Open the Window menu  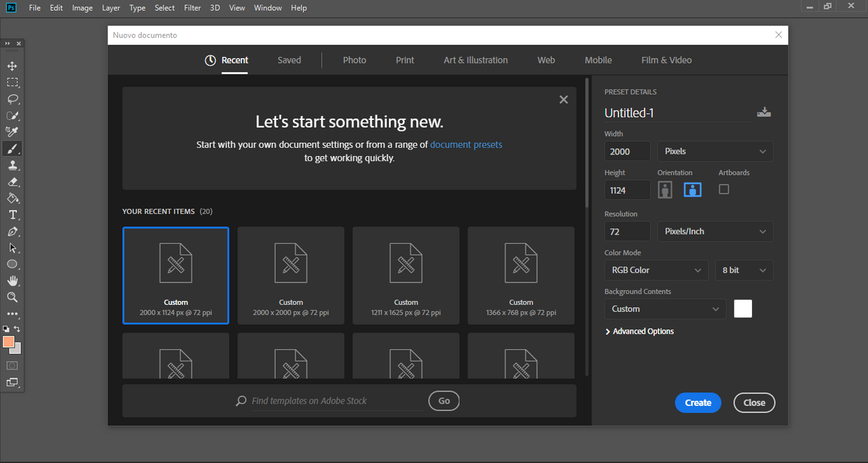[268, 8]
